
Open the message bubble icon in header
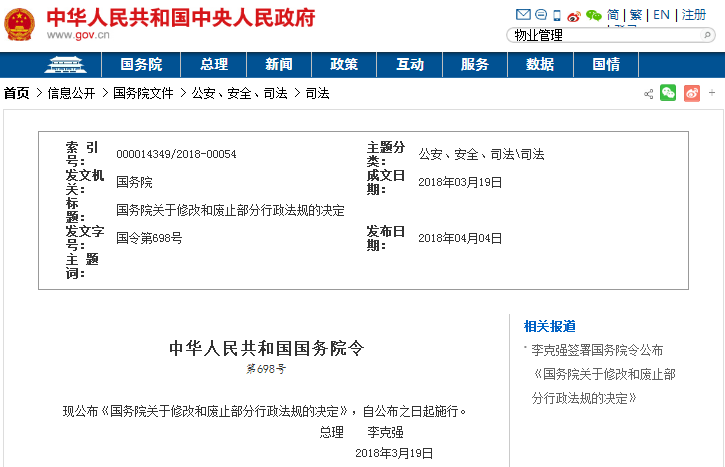coord(540,15)
